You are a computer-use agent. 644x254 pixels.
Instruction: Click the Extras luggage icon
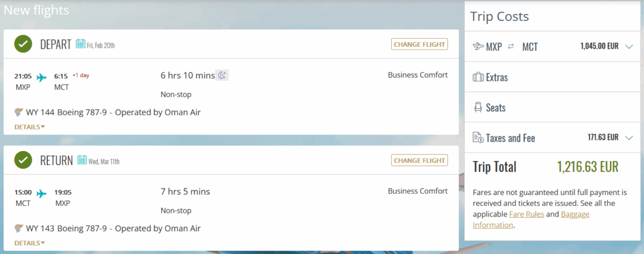click(478, 77)
